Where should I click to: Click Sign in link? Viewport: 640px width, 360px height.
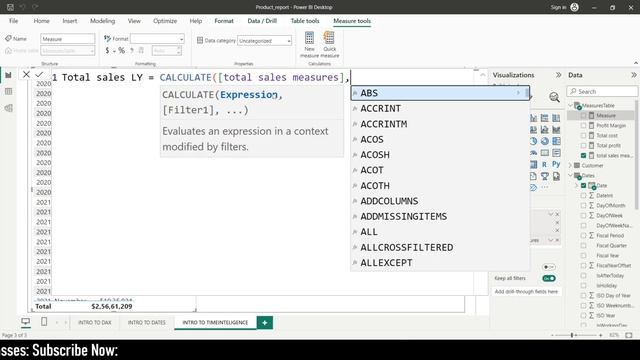(558, 7)
